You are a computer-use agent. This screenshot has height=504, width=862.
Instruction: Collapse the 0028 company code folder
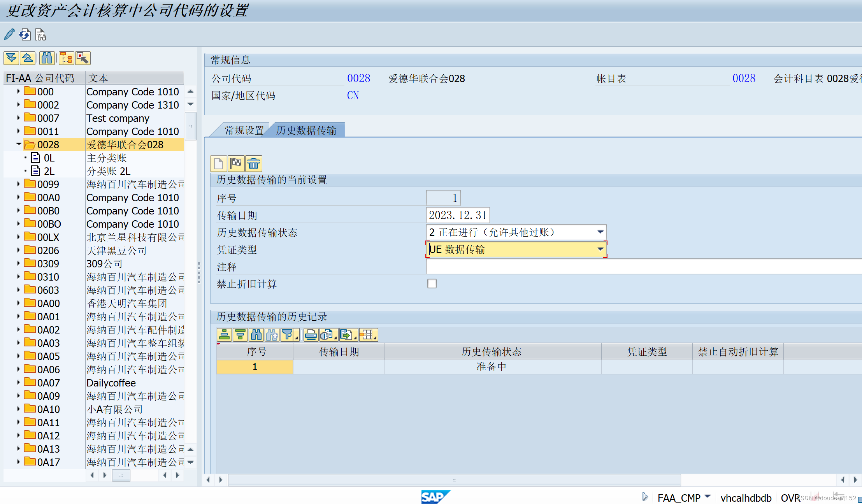click(18, 144)
